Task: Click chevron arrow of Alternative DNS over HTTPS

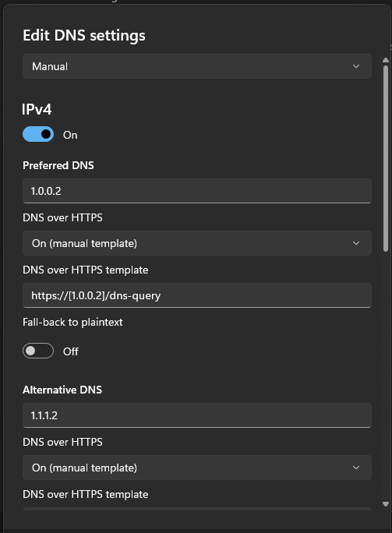Action: (356, 468)
